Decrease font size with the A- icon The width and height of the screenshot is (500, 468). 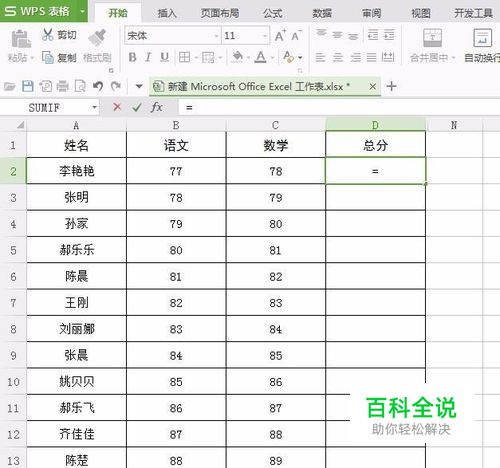coord(296,35)
